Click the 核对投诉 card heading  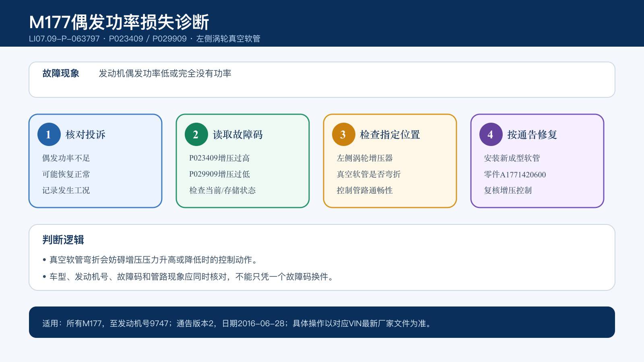85,134
